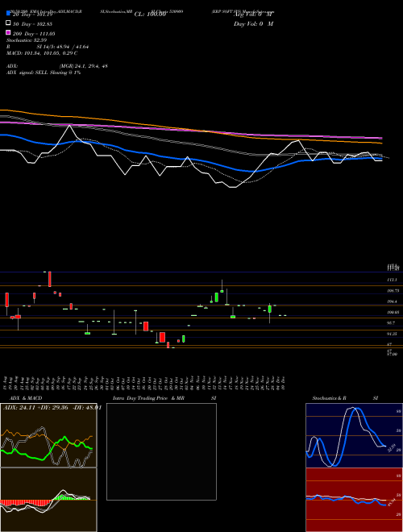This screenshot has width=403, height=532.
Task: Click the 'Stochastics & R' panel title
Action: tap(329, 398)
